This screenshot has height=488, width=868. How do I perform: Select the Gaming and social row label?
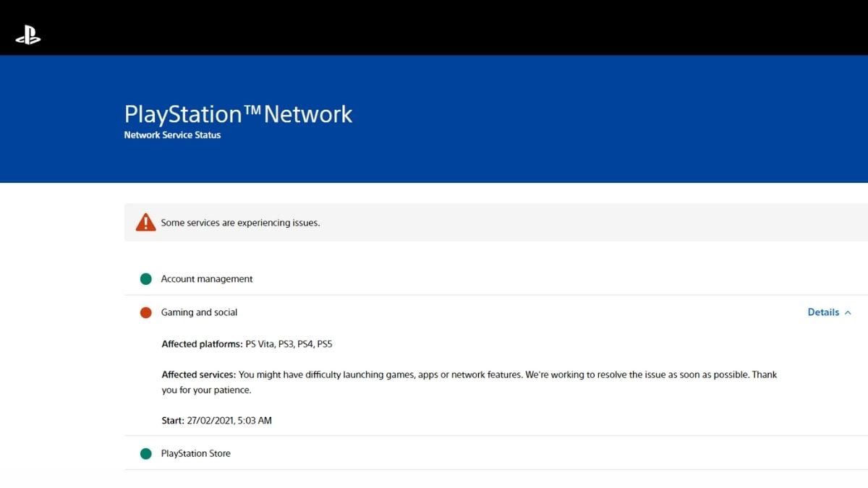(x=199, y=312)
